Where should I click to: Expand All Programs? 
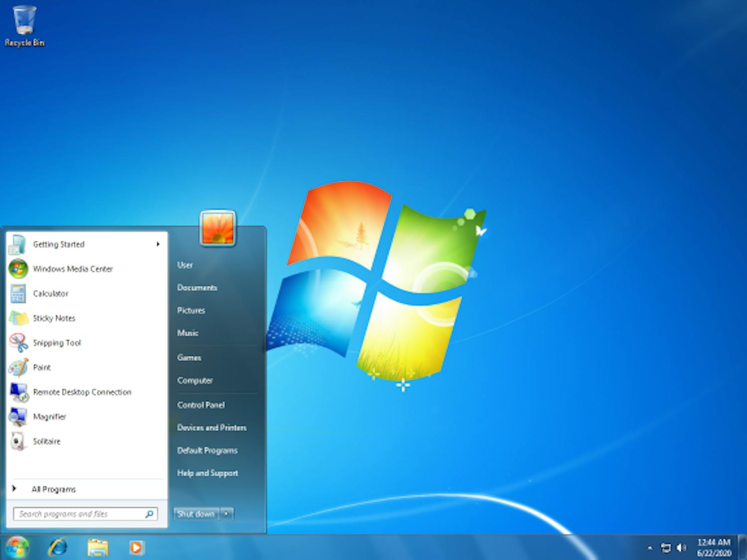point(54,489)
